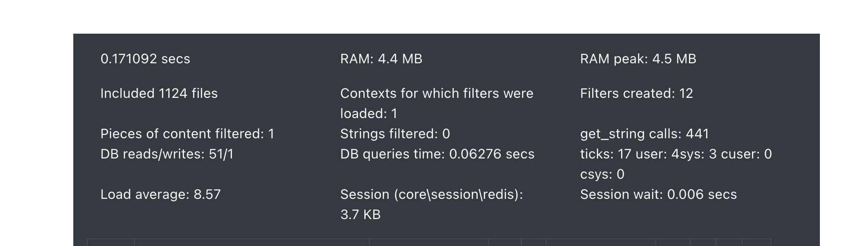Click the Session wait: 0.006 secs stat
Viewport: 868px width, 246px height.
click(658, 194)
